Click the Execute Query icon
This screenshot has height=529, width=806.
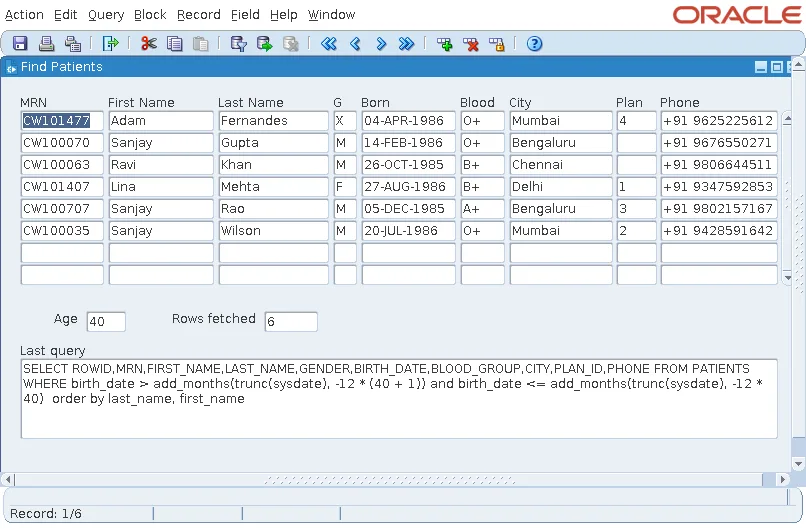click(265, 44)
